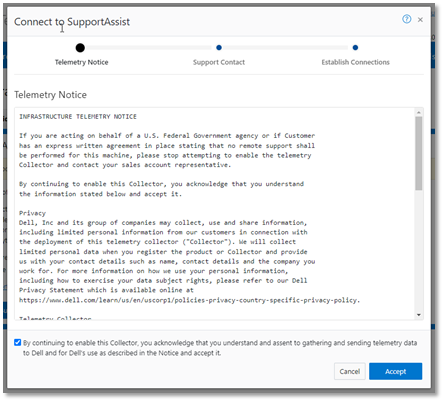Viewport: 444px width, 402px height.
Task: Click the acknowledgment text beside the checkbox
Action: click(220, 348)
